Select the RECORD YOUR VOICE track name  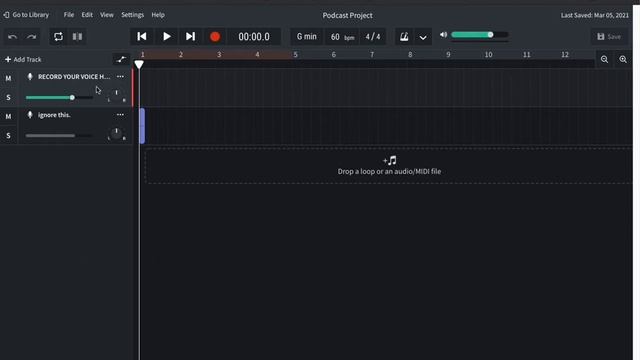click(x=74, y=77)
